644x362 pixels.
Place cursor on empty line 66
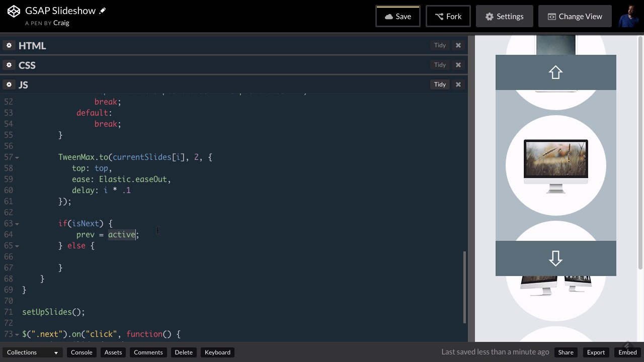(x=242, y=257)
